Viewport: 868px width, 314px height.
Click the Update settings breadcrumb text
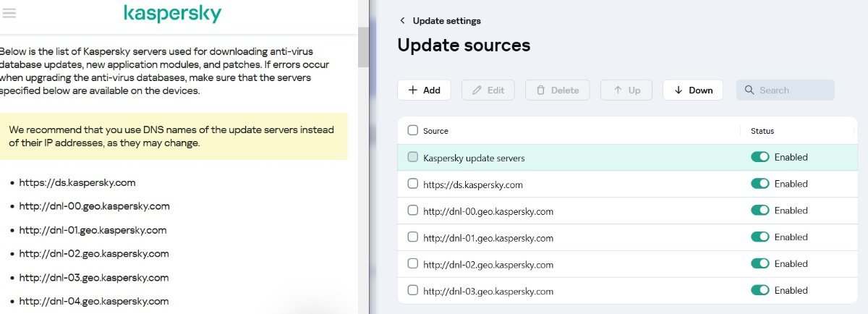[x=446, y=21]
